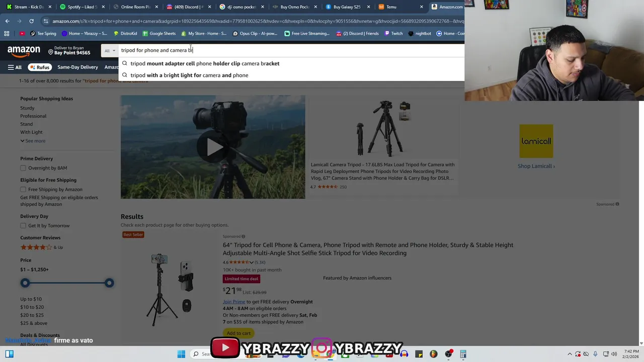Open the Same-Day Delivery nav link
644x362 pixels.
coord(77,67)
